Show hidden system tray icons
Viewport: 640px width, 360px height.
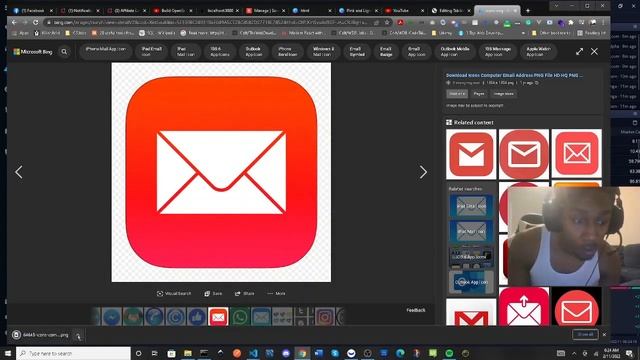click(x=574, y=353)
